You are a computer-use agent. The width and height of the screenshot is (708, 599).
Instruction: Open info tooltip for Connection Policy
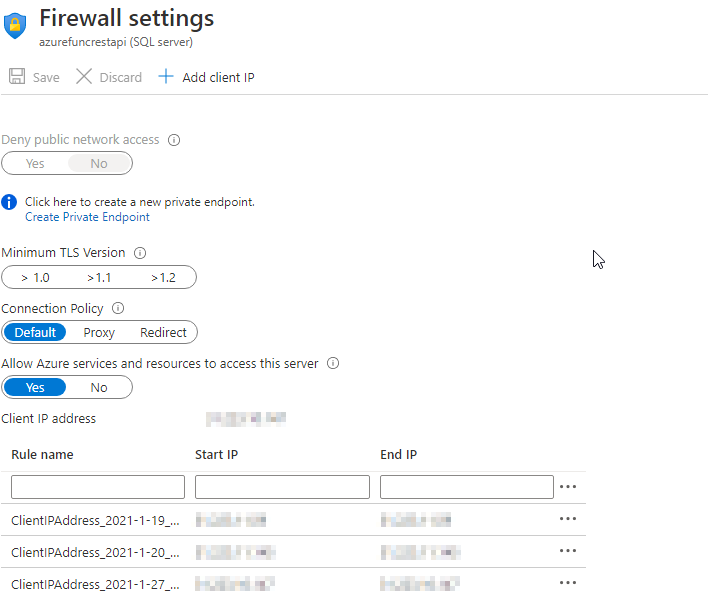coord(118,308)
